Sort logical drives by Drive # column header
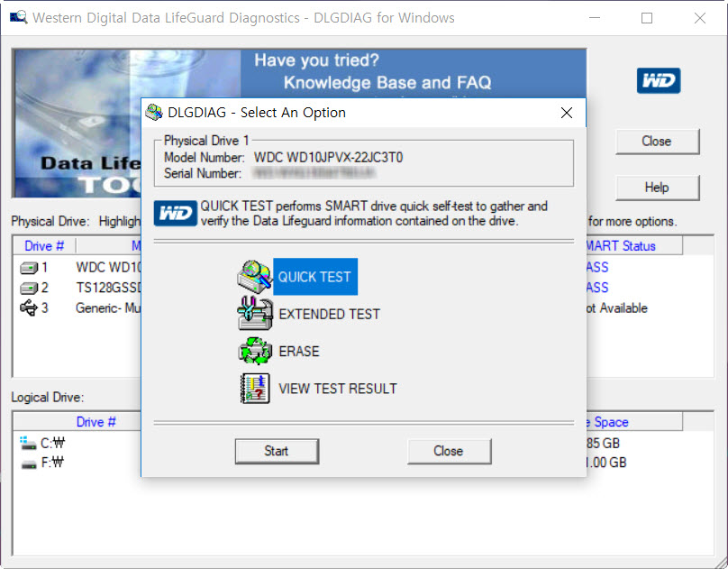The height and width of the screenshot is (569, 728). (x=77, y=422)
